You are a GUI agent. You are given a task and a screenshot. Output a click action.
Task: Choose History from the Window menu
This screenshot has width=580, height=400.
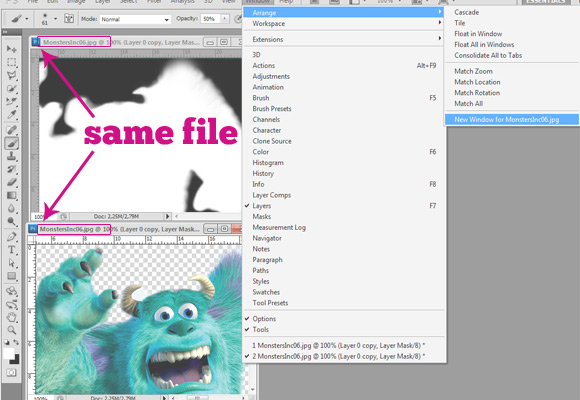(343, 173)
